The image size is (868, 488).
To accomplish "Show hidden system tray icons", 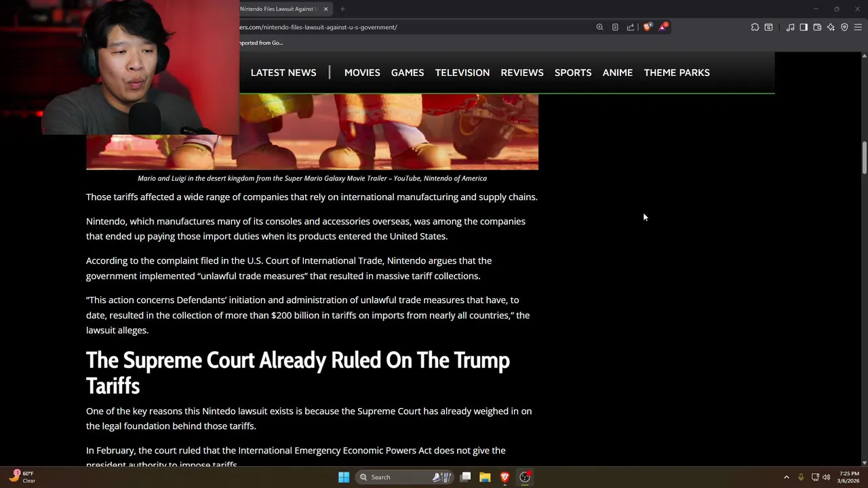I will 787,477.
